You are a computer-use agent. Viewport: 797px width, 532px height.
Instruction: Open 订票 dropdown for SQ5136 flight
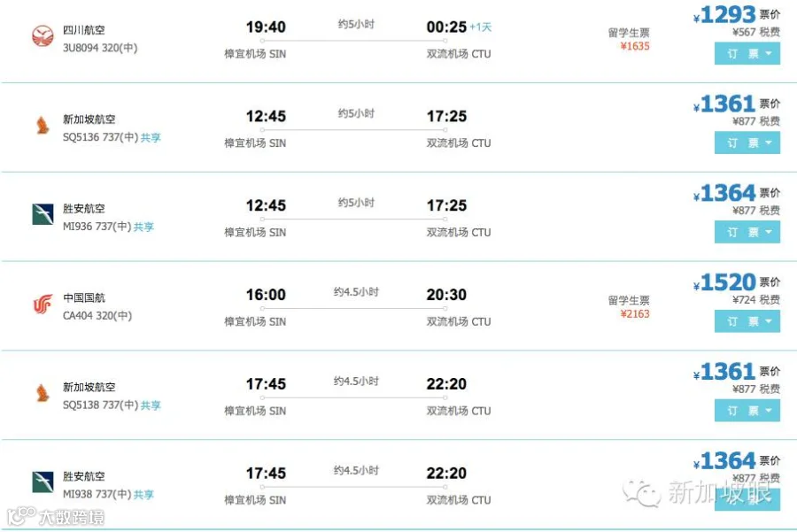pyautogui.click(x=747, y=143)
